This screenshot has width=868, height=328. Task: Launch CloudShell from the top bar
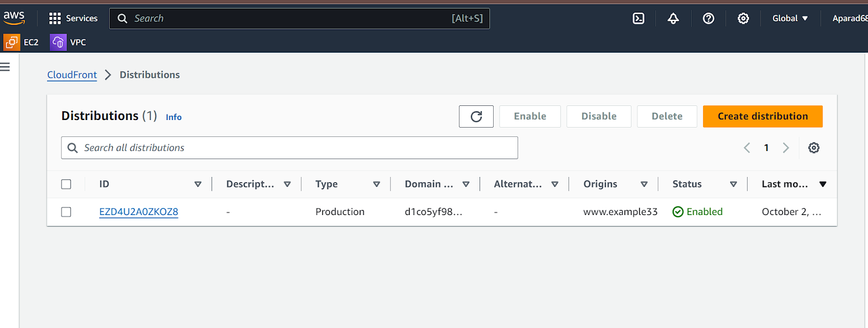(639, 18)
